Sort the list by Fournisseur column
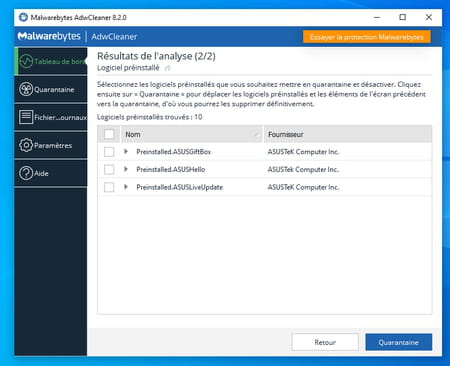Viewport: 450px width, 366px height. 348,134
